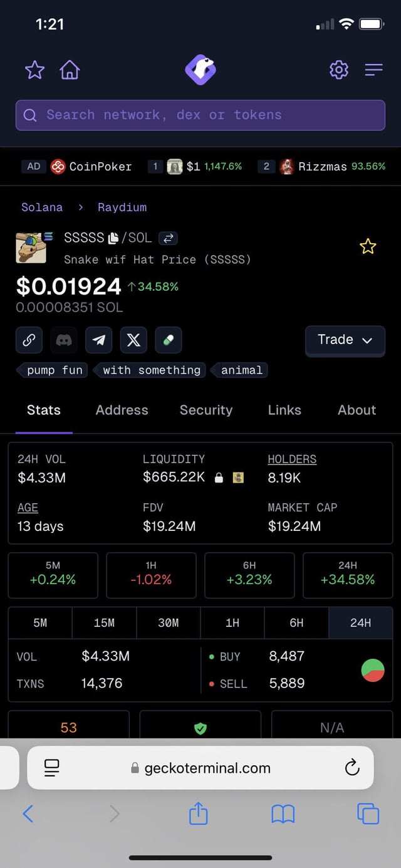This screenshot has height=868, width=401.
Task: Click the GeckoTerminal logo
Action: tap(200, 70)
